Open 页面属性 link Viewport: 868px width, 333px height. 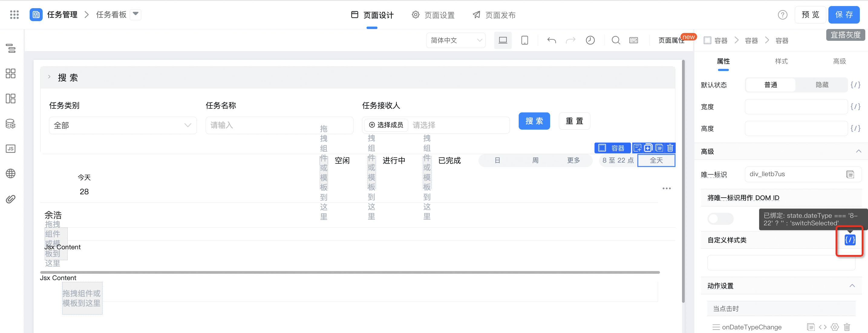pyautogui.click(x=671, y=40)
